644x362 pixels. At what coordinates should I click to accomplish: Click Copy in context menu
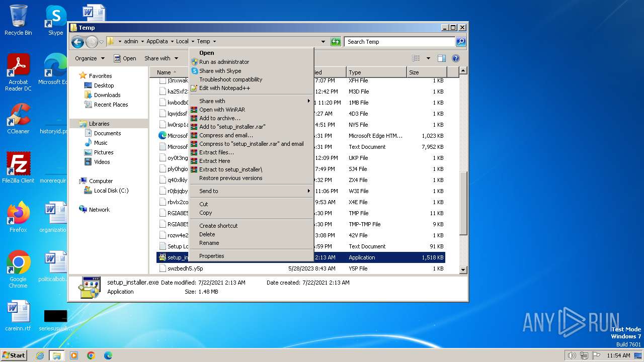[x=252, y=213]
